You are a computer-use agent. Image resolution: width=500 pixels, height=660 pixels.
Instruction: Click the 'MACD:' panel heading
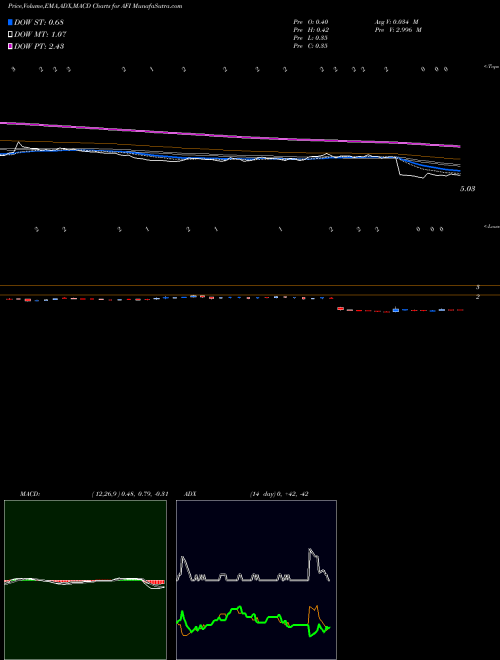pos(30,494)
